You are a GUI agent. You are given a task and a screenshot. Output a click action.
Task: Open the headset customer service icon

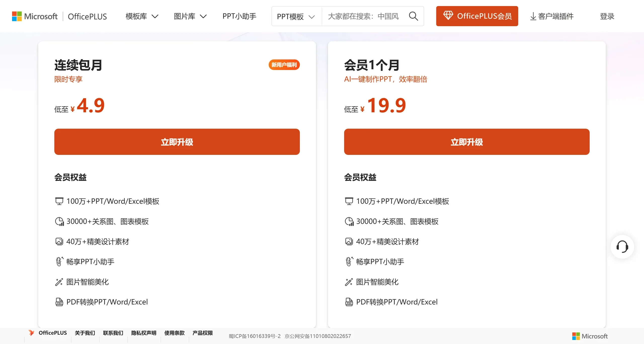point(622,247)
